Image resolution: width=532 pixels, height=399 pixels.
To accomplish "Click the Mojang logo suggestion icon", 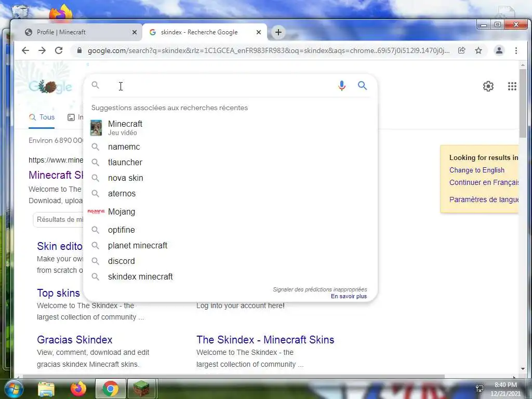I will 96,211.
